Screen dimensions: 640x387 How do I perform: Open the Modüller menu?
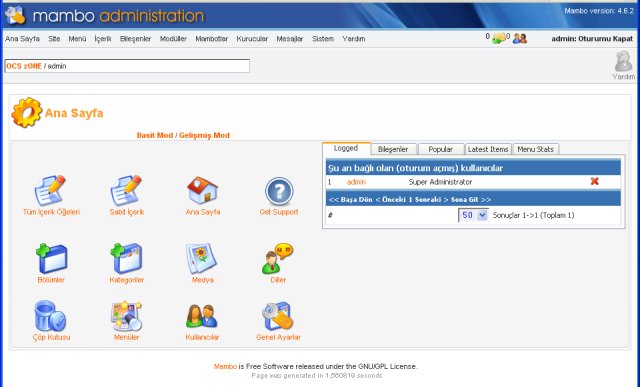pyautogui.click(x=173, y=39)
